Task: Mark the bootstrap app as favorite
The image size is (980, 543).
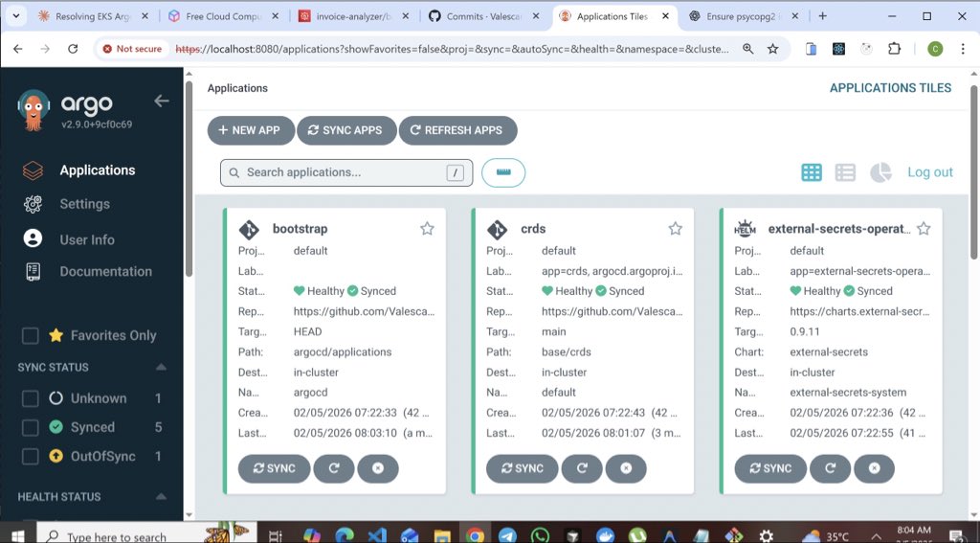Action: 427,228
